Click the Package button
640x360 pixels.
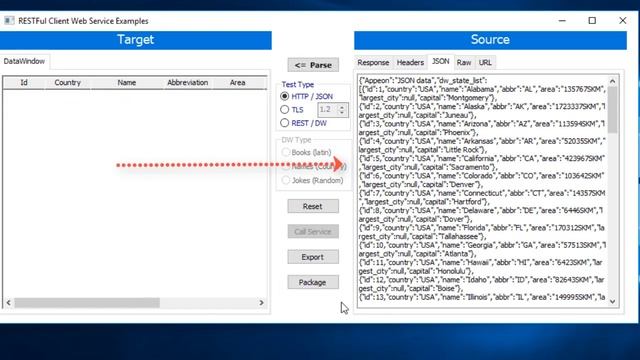313,282
